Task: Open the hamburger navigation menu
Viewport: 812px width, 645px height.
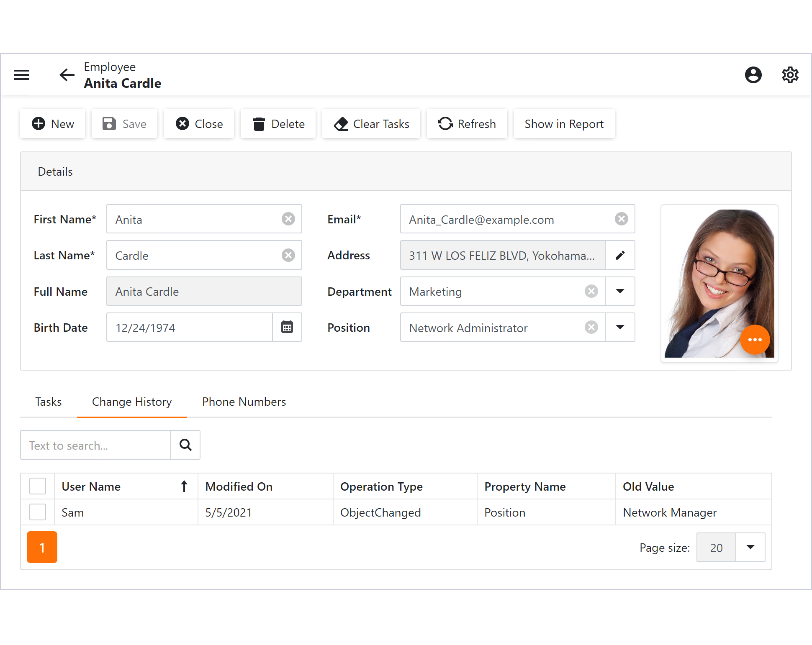Action: point(21,74)
